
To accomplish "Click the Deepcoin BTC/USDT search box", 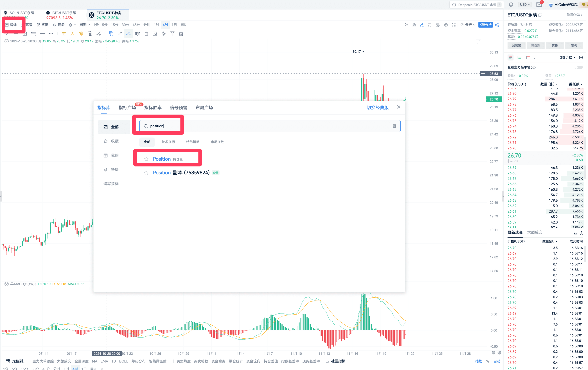I will (x=476, y=5).
